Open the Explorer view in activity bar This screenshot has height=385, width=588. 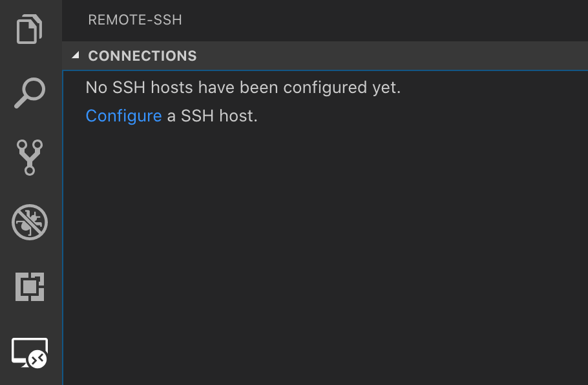[30, 30]
